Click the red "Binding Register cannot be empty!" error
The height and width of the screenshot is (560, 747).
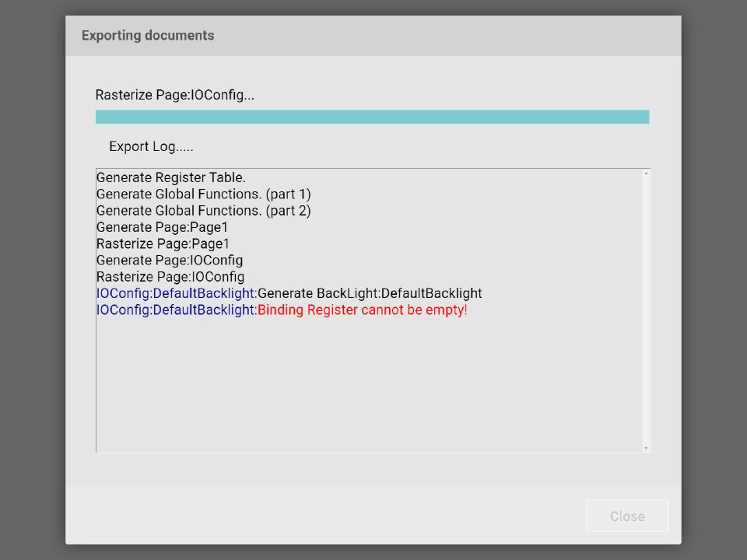(x=362, y=310)
